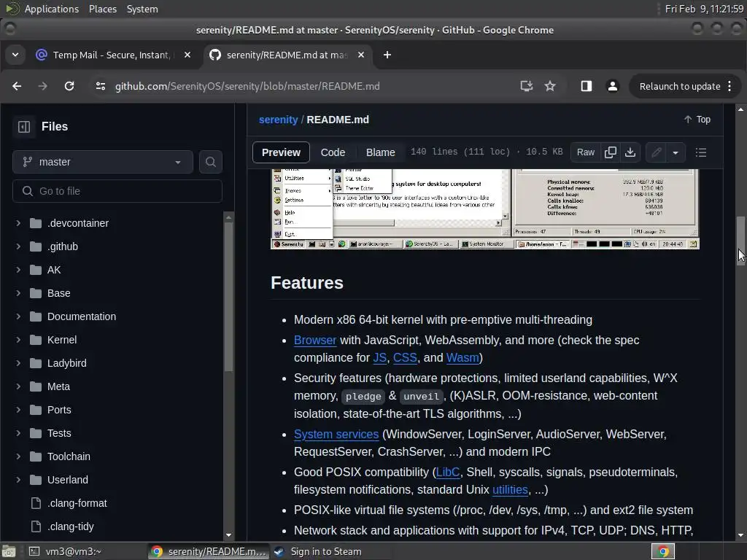Open the serenity breadcrumb link
This screenshot has height=560, width=747.
tap(278, 120)
